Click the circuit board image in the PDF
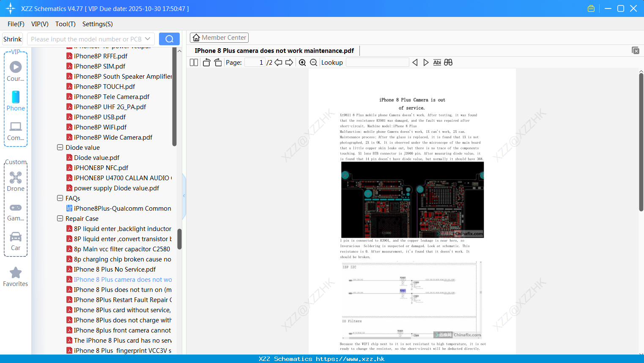This screenshot has width=644, height=363. [x=412, y=199]
